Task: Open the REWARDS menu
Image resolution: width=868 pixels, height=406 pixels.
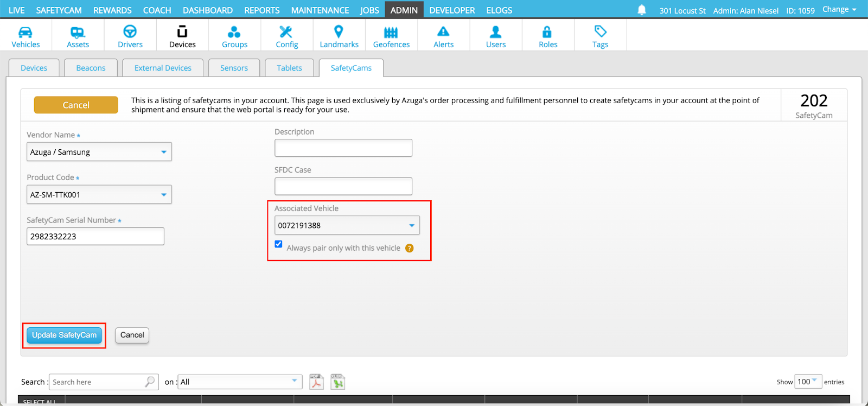Action: coord(112,10)
